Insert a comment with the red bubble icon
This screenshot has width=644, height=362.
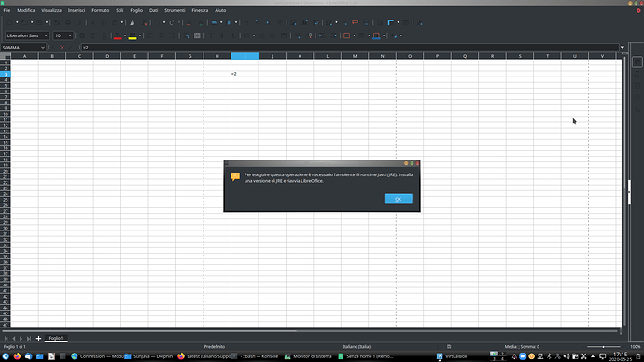pos(355,22)
